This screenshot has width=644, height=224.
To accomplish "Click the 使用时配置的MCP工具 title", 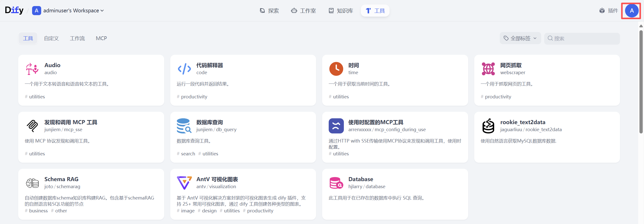I will click(x=376, y=122).
